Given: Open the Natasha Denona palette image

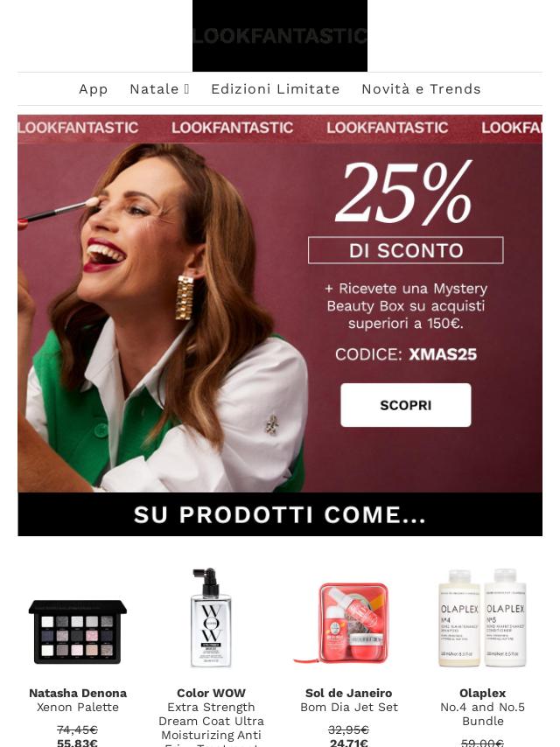Looking at the screenshot, I should (78, 632).
